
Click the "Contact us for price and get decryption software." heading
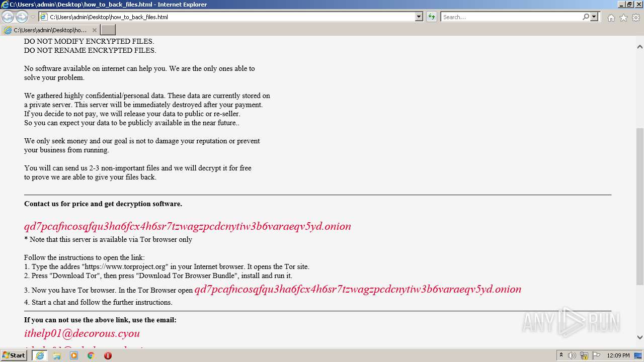click(103, 204)
